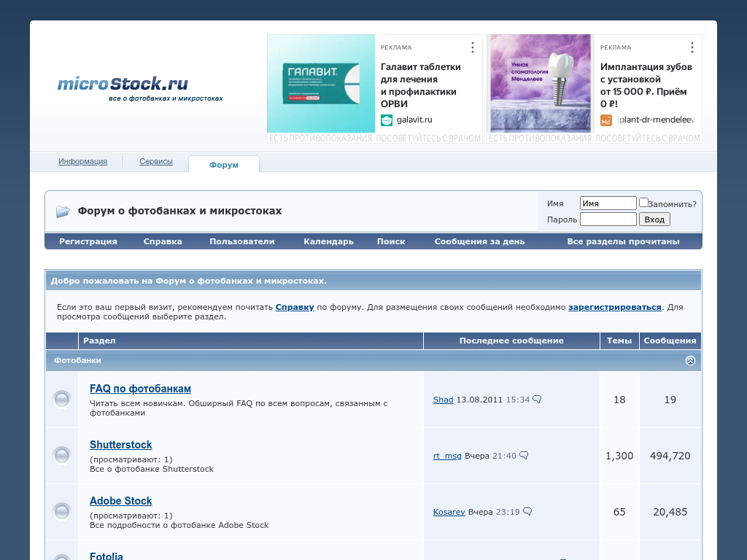Open the go-to-last-post icon beside Shad's post
Screen dimensions: 747x560
click(537, 400)
